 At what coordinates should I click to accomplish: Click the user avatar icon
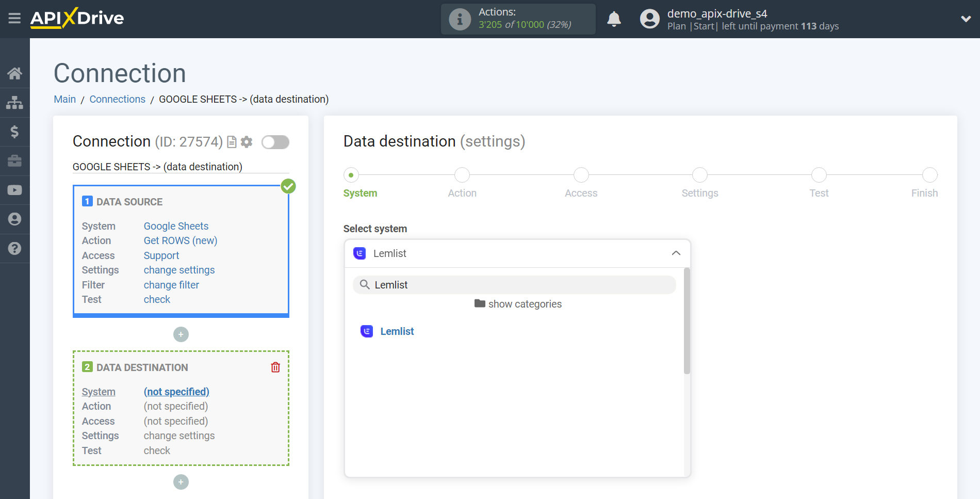coord(650,19)
